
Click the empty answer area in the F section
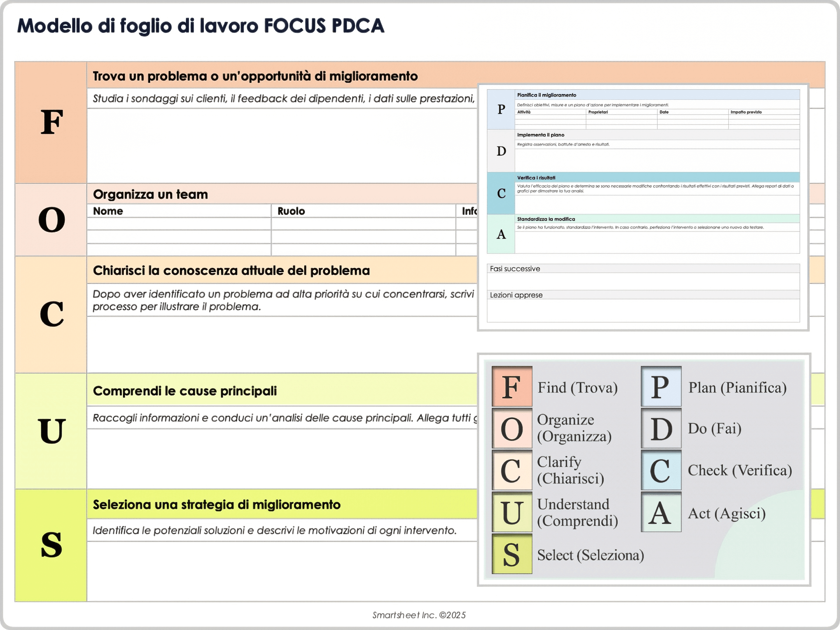pos(282,146)
